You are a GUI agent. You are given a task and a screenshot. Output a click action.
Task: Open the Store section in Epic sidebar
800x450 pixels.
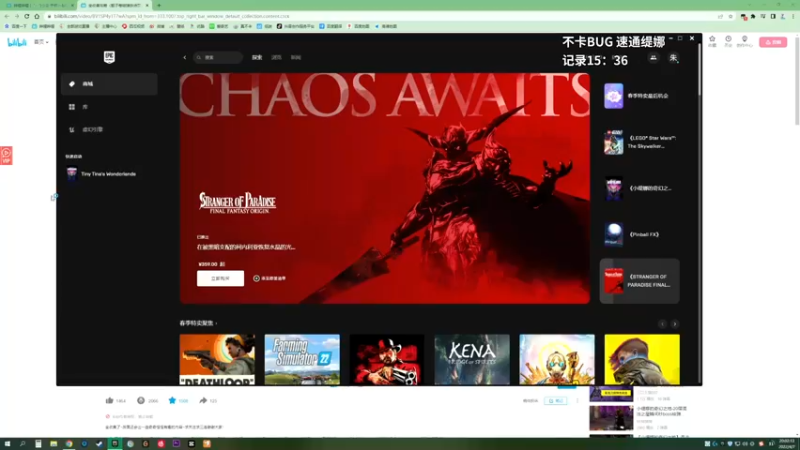(x=109, y=84)
